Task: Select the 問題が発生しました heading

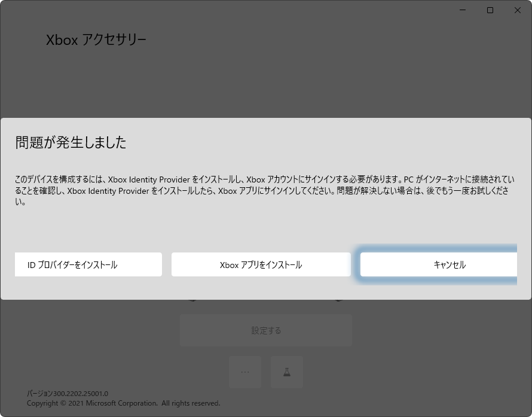Action: pos(70,143)
